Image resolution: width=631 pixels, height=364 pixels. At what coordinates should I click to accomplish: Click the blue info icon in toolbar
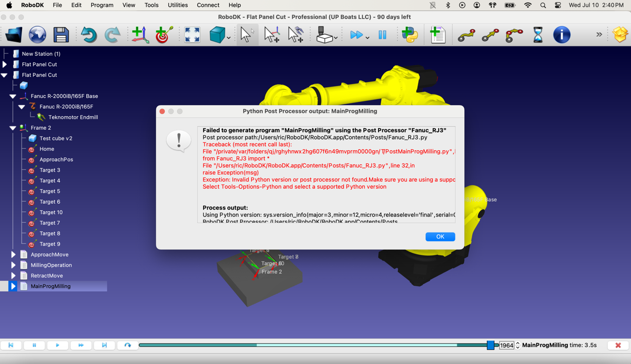[x=562, y=35]
